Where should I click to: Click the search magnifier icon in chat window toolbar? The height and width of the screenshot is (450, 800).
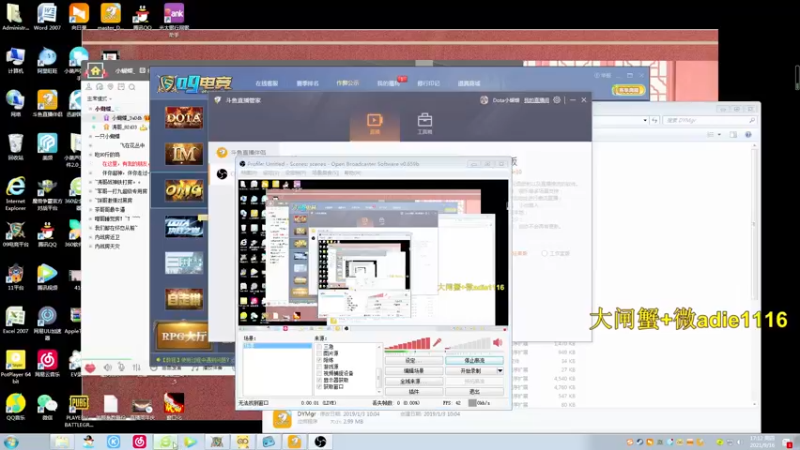pyautogui.click(x=132, y=87)
